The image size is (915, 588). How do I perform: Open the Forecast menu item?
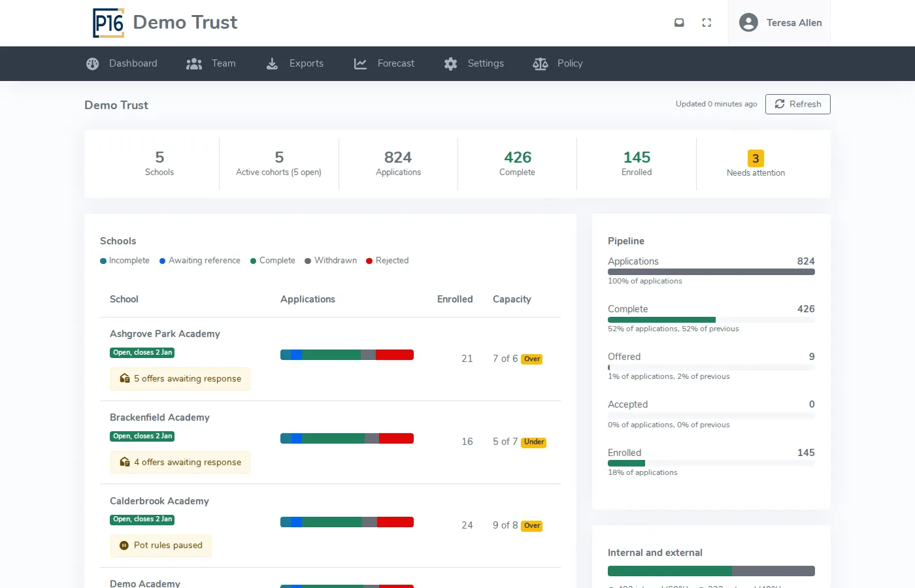click(x=384, y=63)
